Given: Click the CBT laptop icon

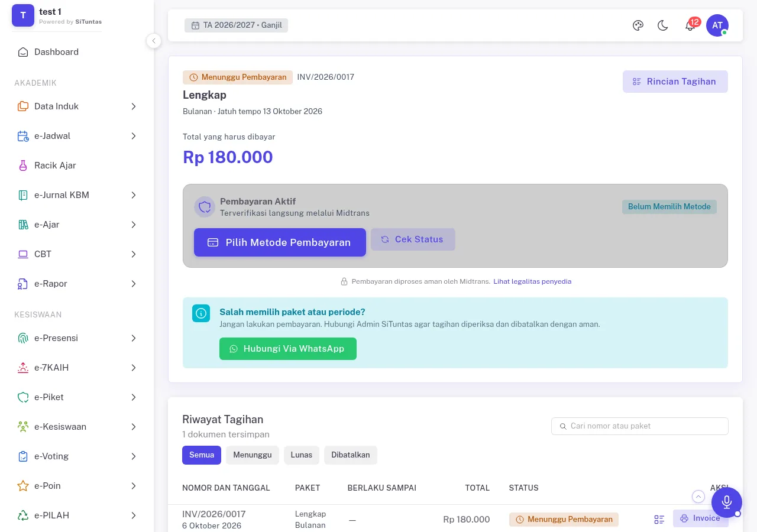Looking at the screenshot, I should point(23,254).
